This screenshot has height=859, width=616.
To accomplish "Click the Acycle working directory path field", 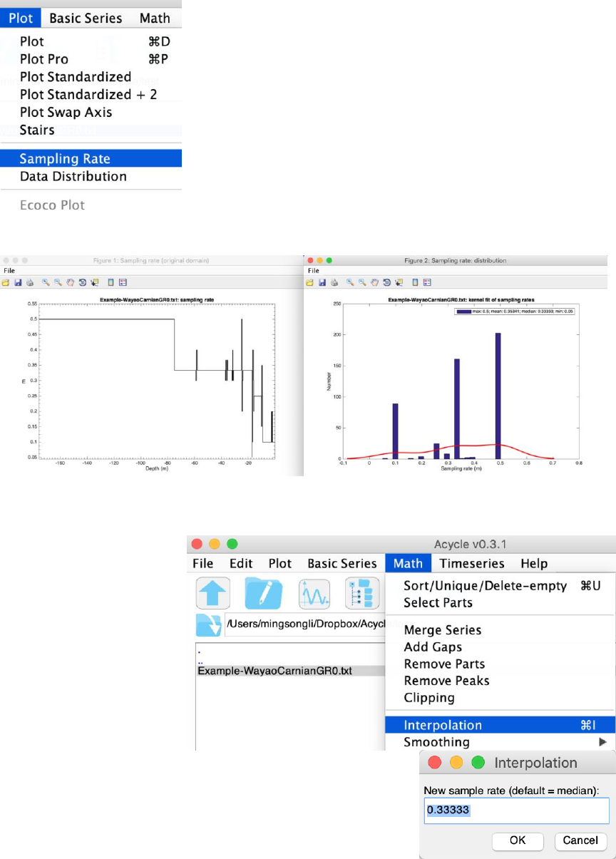I will click(x=304, y=626).
